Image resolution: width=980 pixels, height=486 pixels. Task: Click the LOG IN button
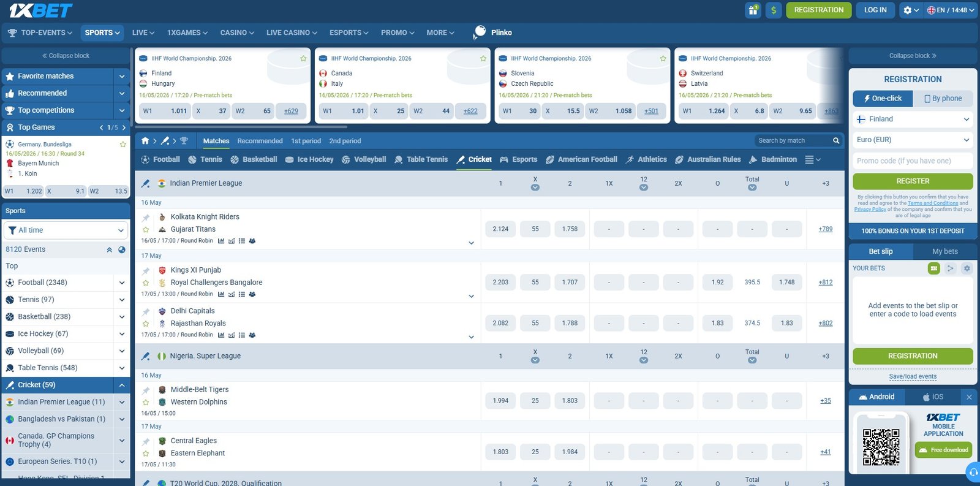[x=875, y=10]
